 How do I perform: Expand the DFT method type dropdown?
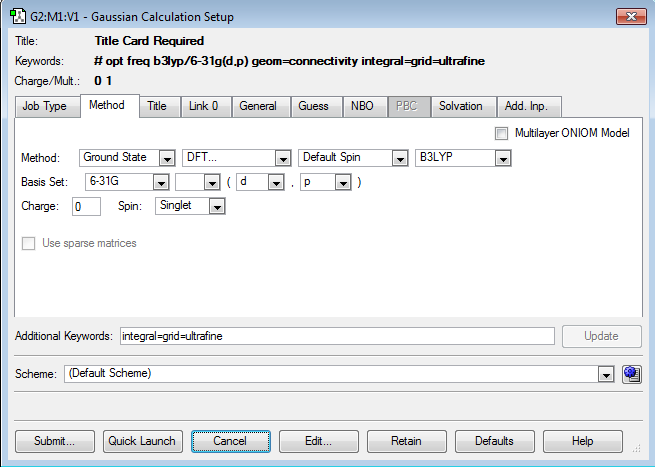(236, 158)
